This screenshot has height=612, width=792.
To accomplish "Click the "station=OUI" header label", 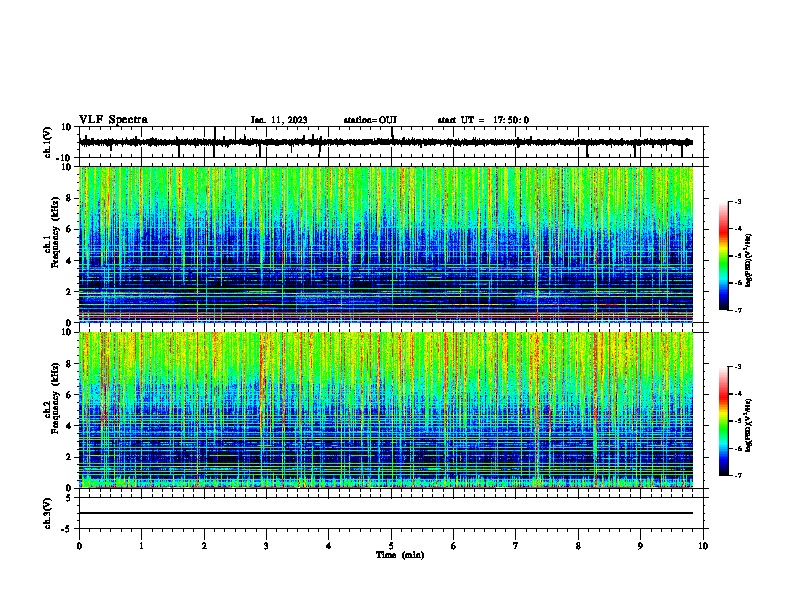I will pos(370,120).
